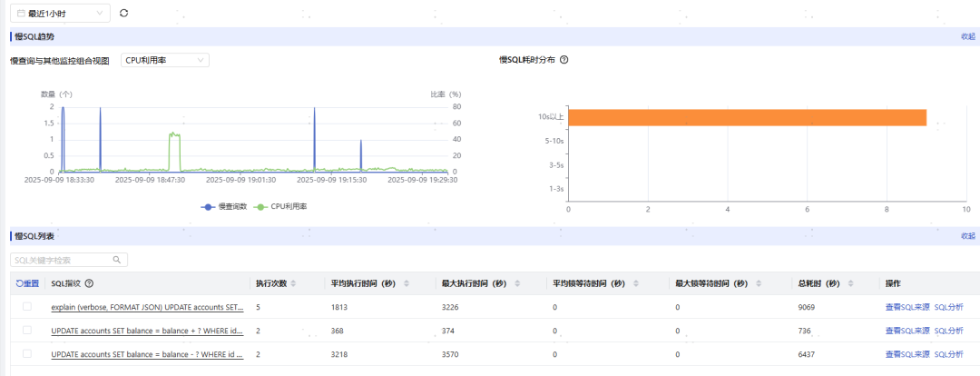This screenshot has width=980, height=376.
Task: Click the magnifier search icon in keyword box
Action: (x=117, y=260)
